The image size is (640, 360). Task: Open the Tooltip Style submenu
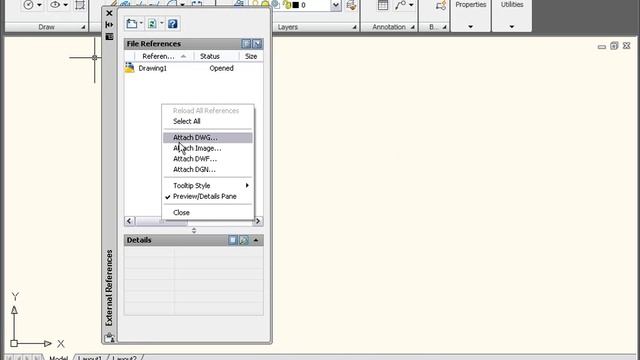[207, 186]
